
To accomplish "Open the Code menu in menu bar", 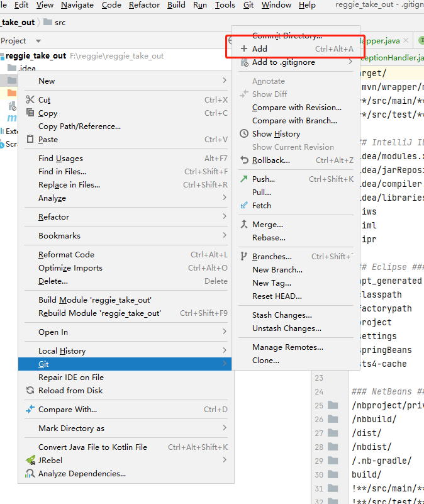I will 111,5.
